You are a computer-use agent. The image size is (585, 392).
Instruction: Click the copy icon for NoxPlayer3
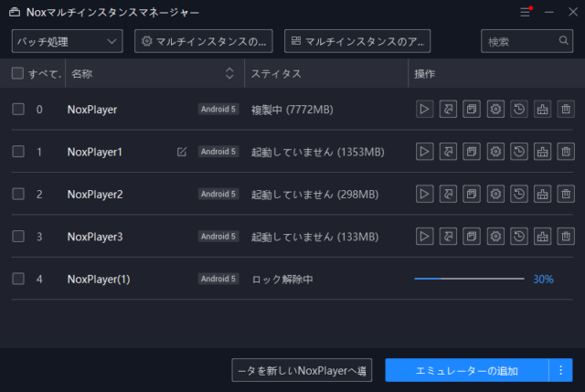coord(472,237)
